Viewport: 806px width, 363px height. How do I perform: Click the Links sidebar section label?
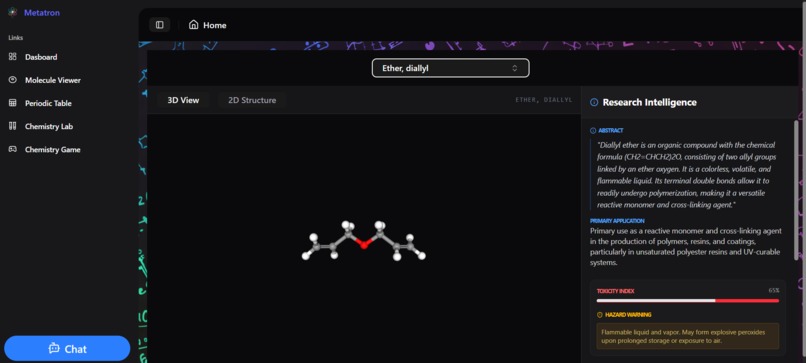[15, 38]
